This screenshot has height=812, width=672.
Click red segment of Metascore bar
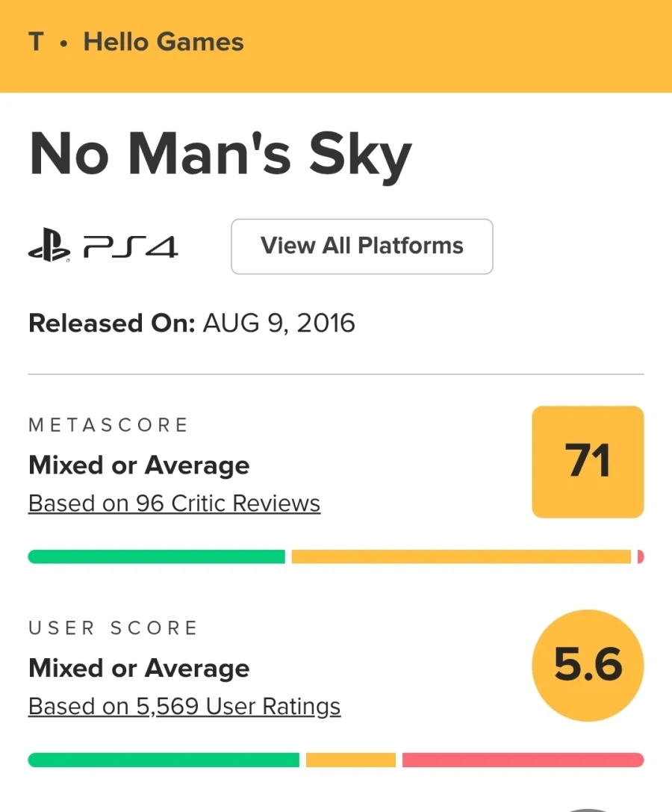tap(641, 557)
